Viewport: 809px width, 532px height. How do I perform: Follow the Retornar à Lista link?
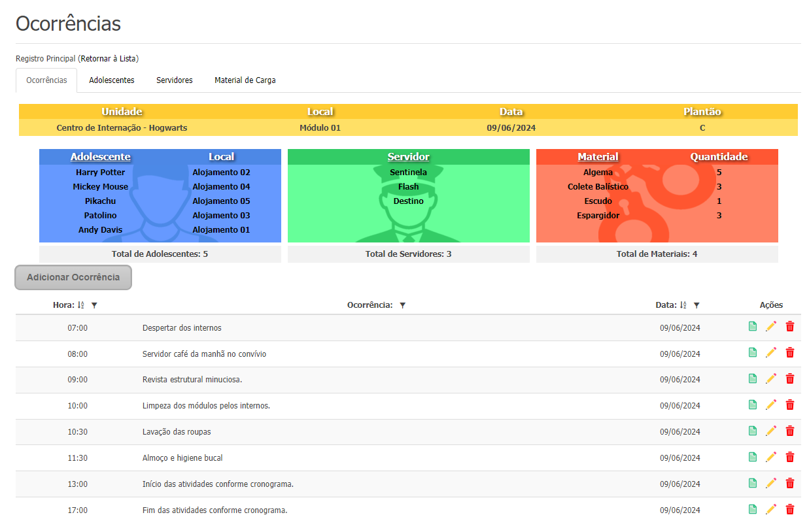(x=109, y=58)
